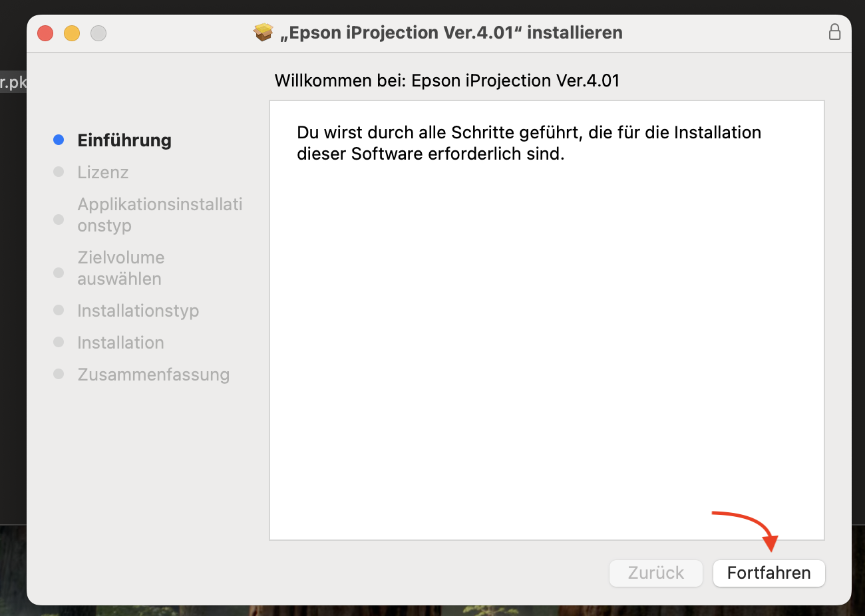Choose the Zielvolume auswählen step
Screen dimensions: 865x616
[x=121, y=268]
